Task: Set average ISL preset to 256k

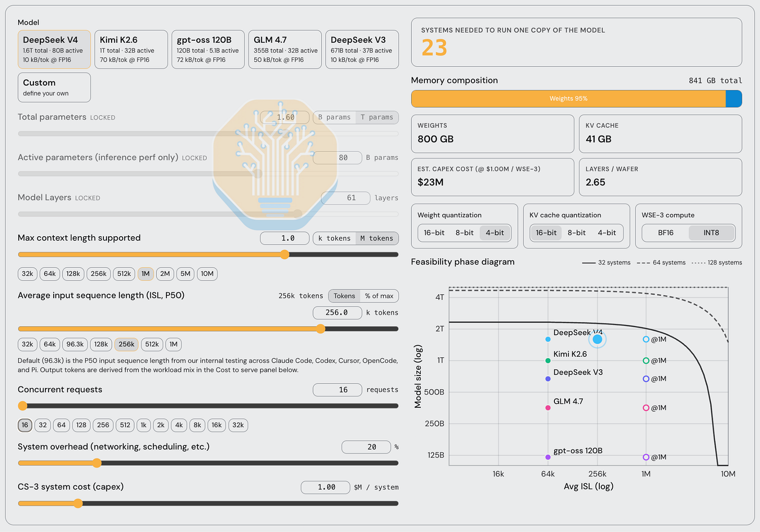Action: (126, 344)
